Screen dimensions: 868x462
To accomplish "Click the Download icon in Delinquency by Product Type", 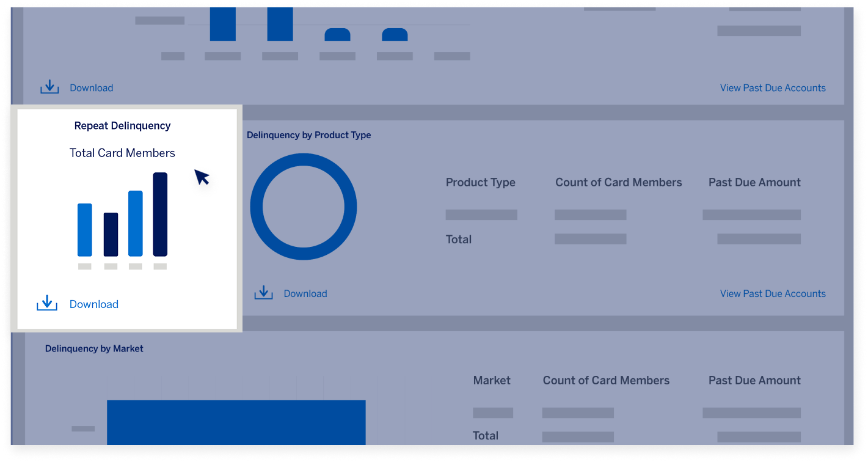I will [x=263, y=292].
